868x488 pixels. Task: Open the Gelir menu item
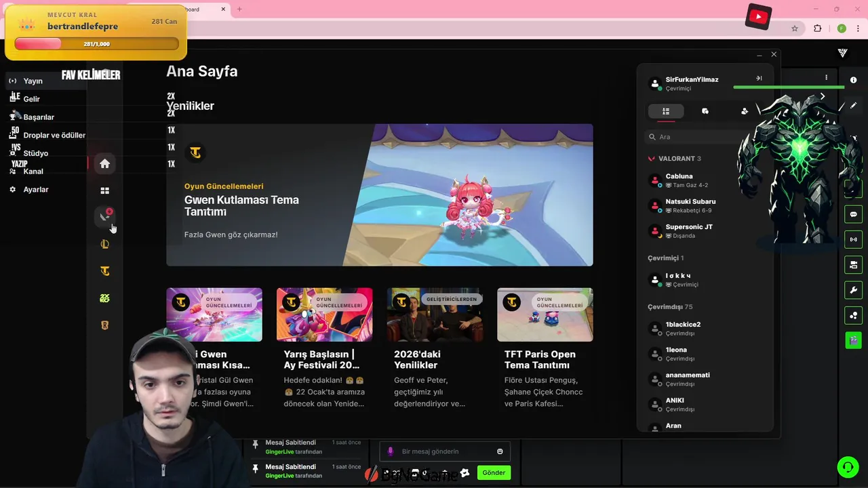tap(31, 99)
